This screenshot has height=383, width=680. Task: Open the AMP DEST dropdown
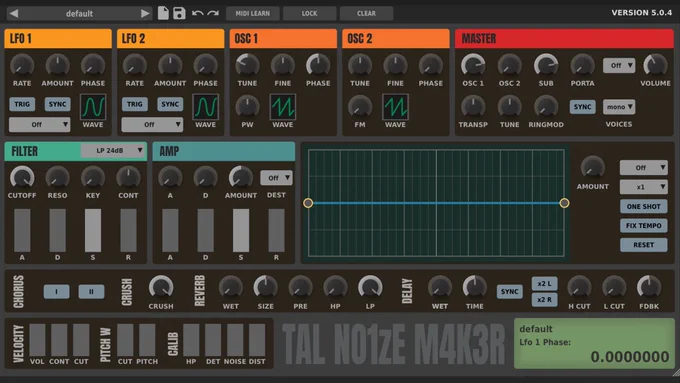point(276,178)
